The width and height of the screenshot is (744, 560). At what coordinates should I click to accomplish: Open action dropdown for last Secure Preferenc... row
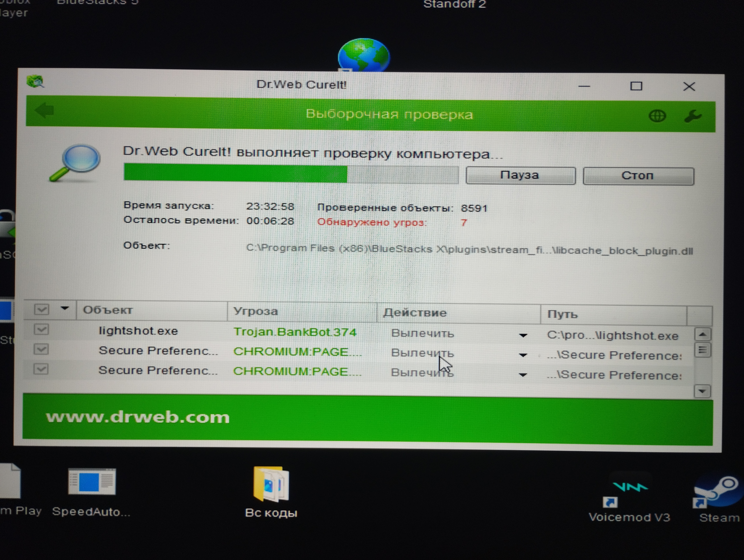click(523, 375)
